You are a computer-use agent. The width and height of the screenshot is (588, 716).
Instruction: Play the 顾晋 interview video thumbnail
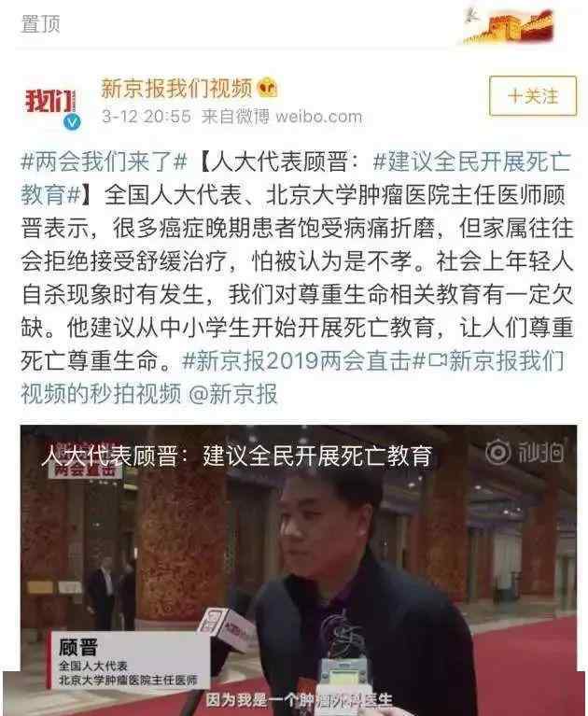tap(299, 569)
